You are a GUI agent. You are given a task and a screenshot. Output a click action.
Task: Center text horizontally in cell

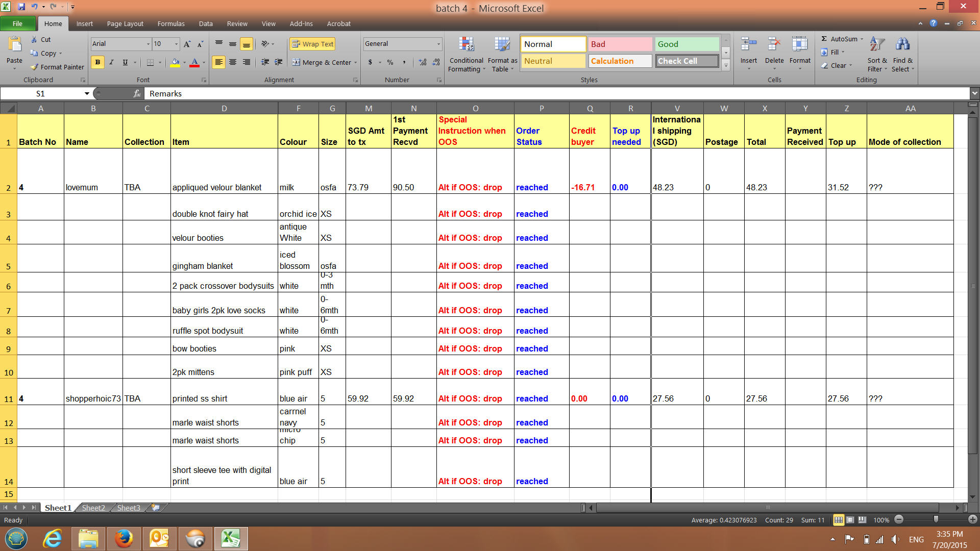click(x=233, y=62)
